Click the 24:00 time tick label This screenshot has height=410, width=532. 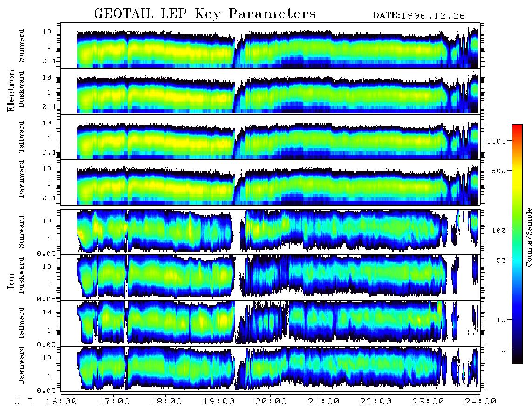point(481,402)
